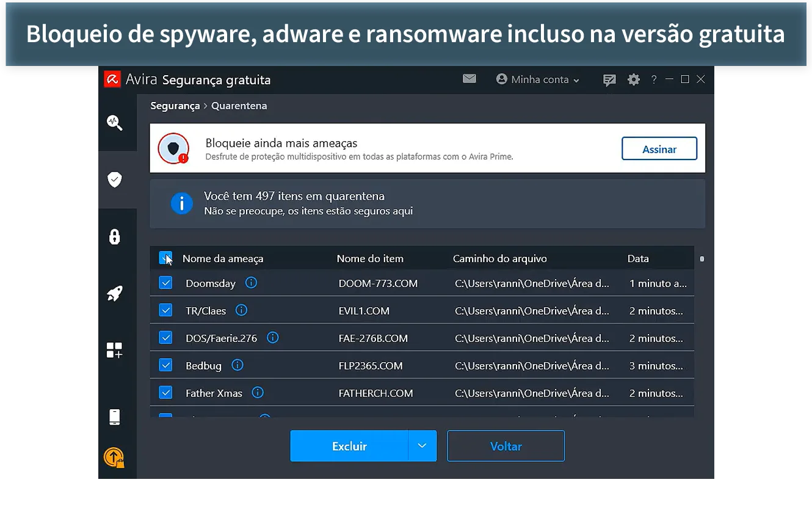Image resolution: width=812 pixels, height=507 pixels.
Task: Sort by Nome da ameaça column
Action: (223, 259)
